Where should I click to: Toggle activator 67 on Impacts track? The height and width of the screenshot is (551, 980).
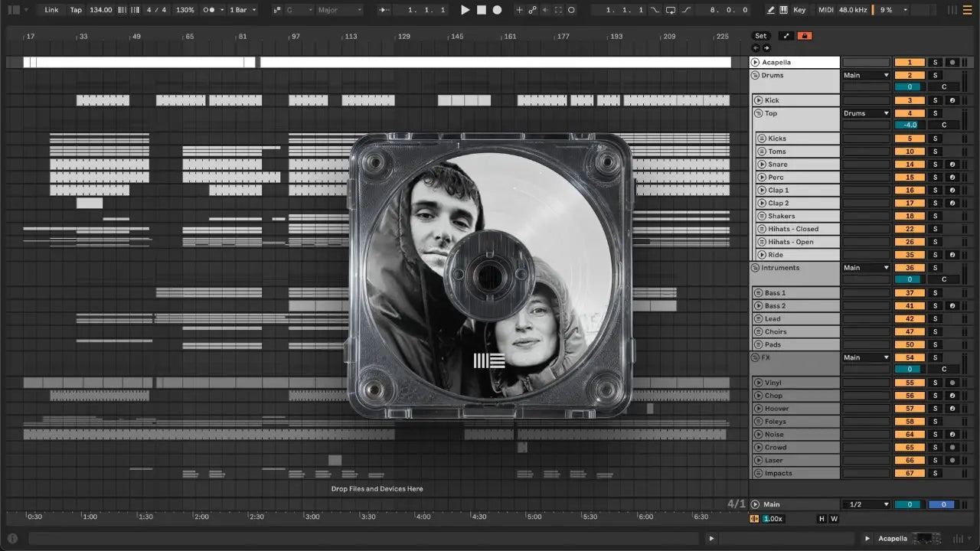tap(910, 473)
